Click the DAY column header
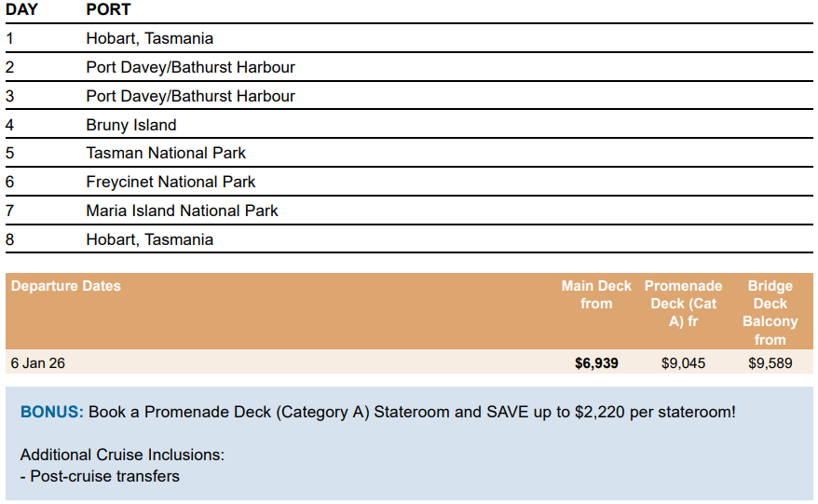Viewport: 818px width, 504px height. pyautogui.click(x=21, y=9)
